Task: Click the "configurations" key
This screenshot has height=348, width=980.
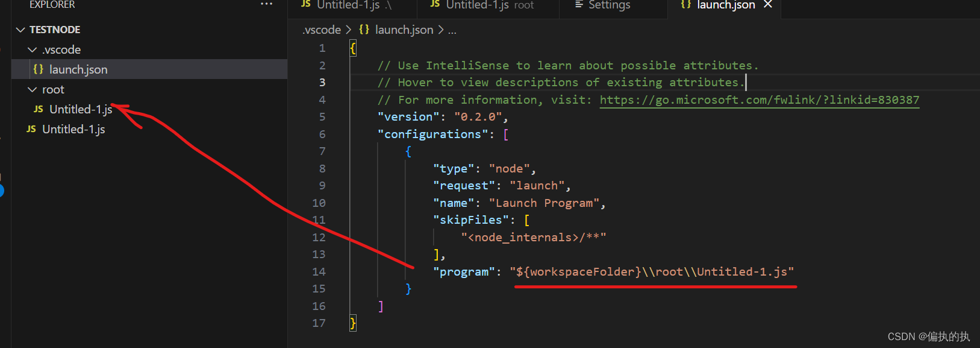Action: click(x=433, y=134)
